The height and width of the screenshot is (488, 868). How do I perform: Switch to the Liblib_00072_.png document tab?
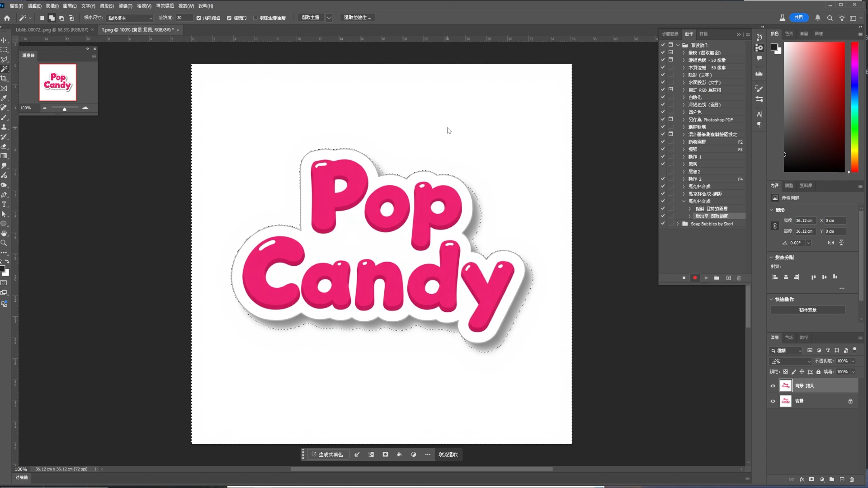point(52,30)
